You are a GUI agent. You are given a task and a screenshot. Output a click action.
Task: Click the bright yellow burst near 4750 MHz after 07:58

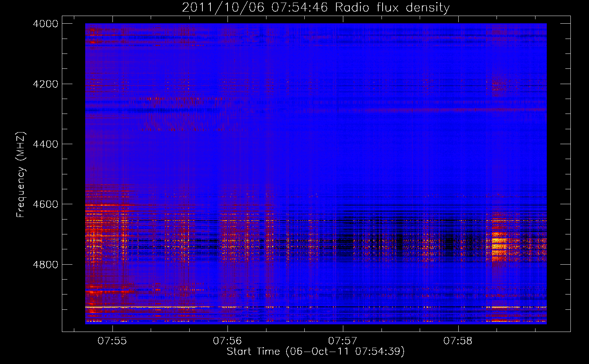click(x=499, y=246)
